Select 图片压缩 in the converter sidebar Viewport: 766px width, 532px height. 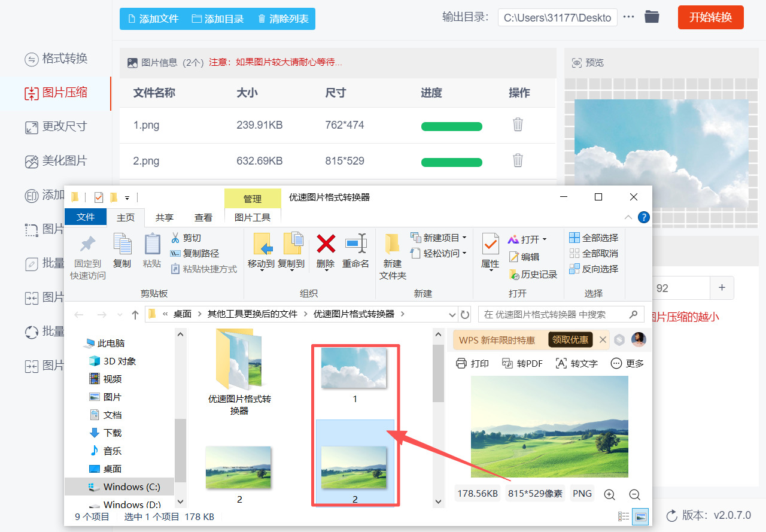(x=56, y=93)
